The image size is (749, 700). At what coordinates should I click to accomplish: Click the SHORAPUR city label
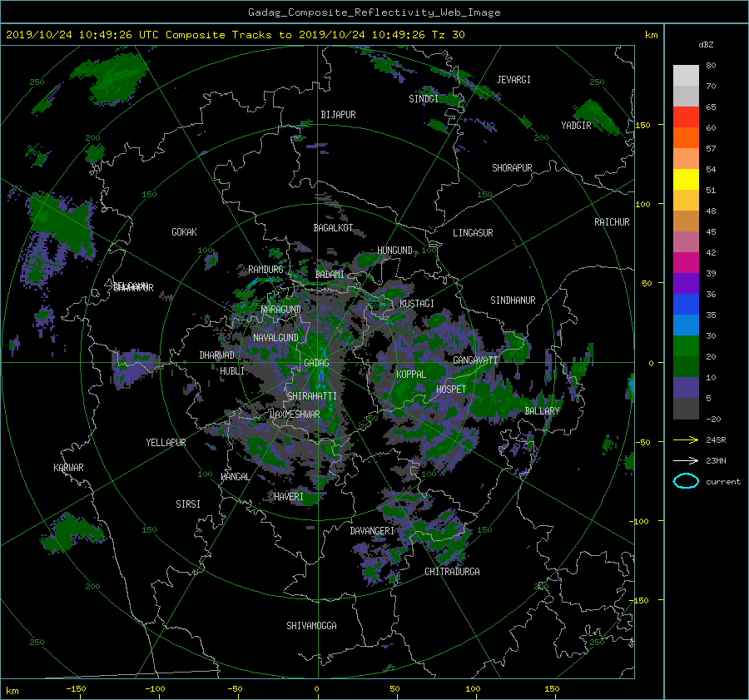point(512,168)
